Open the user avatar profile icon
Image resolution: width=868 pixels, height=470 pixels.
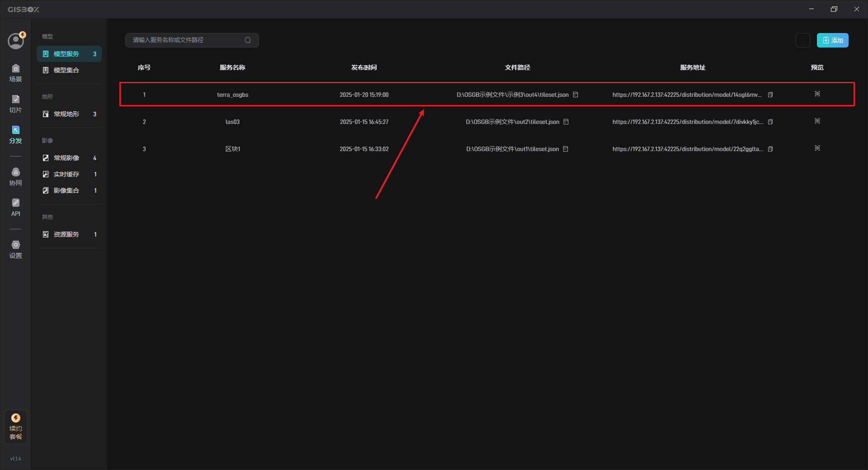[16, 41]
